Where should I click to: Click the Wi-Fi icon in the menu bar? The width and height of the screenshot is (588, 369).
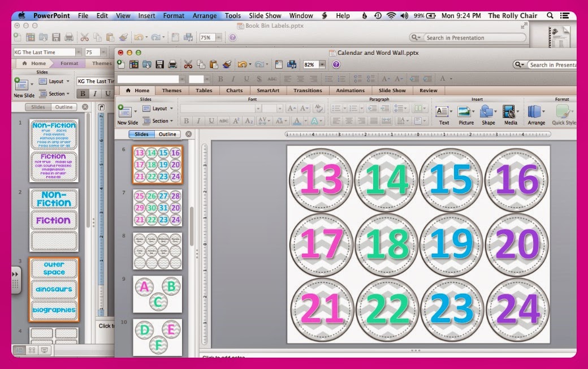(x=391, y=15)
